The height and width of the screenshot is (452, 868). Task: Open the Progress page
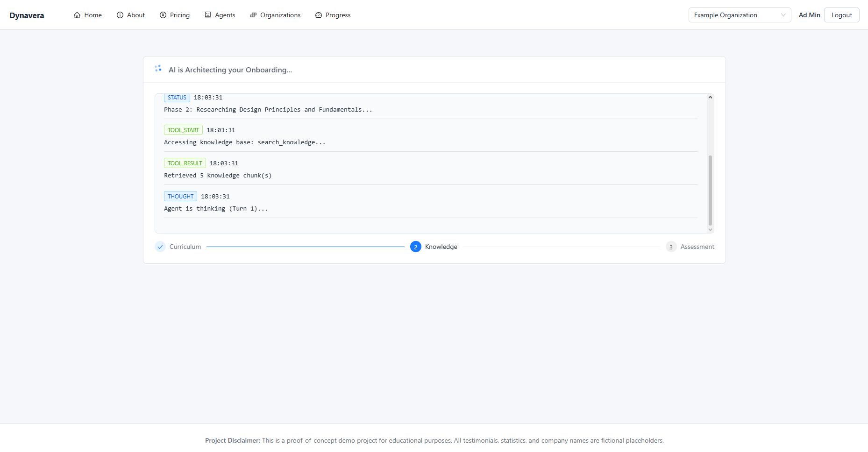(333, 15)
